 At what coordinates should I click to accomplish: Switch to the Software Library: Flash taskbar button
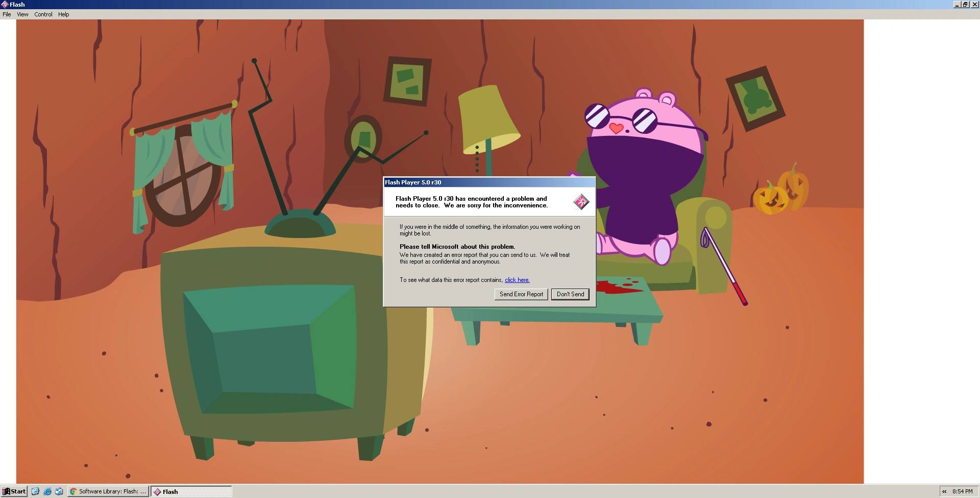pyautogui.click(x=108, y=491)
